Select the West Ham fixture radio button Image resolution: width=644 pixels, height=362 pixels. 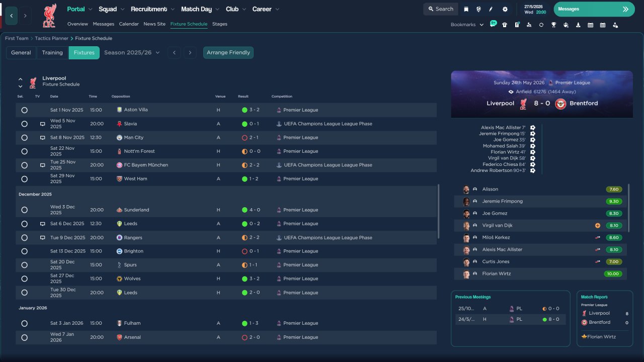[24, 179]
